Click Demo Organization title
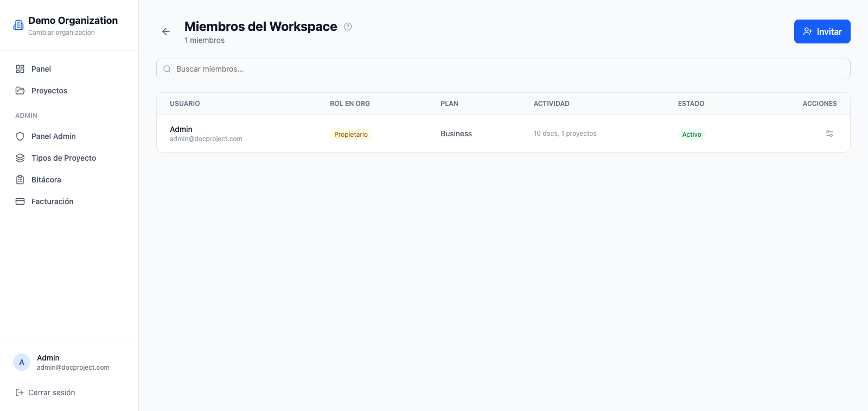 point(73,21)
